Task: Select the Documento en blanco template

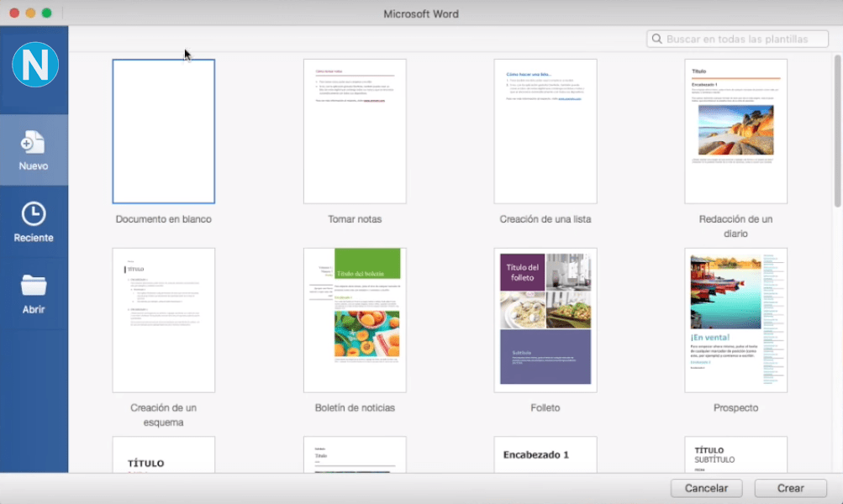Action: pos(163,130)
